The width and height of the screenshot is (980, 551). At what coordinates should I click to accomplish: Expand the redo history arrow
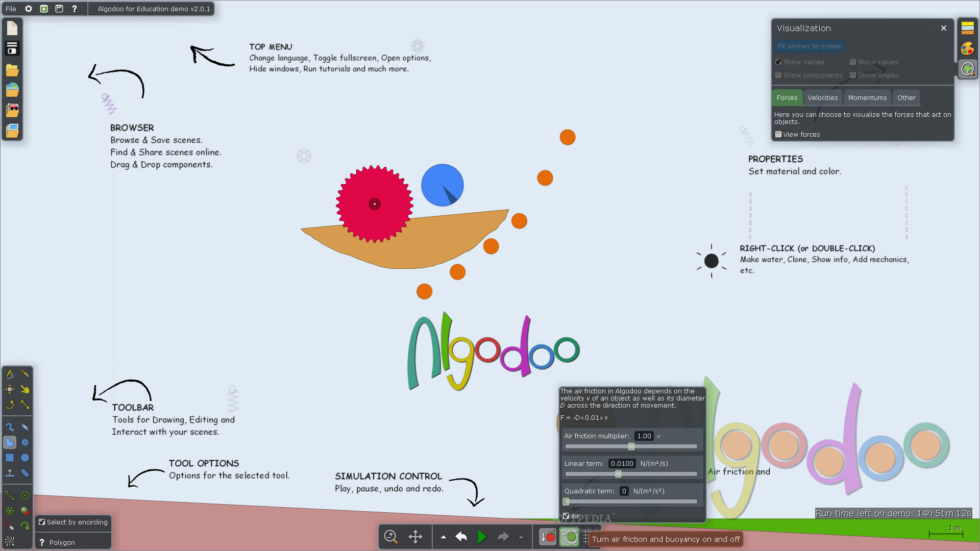521,537
